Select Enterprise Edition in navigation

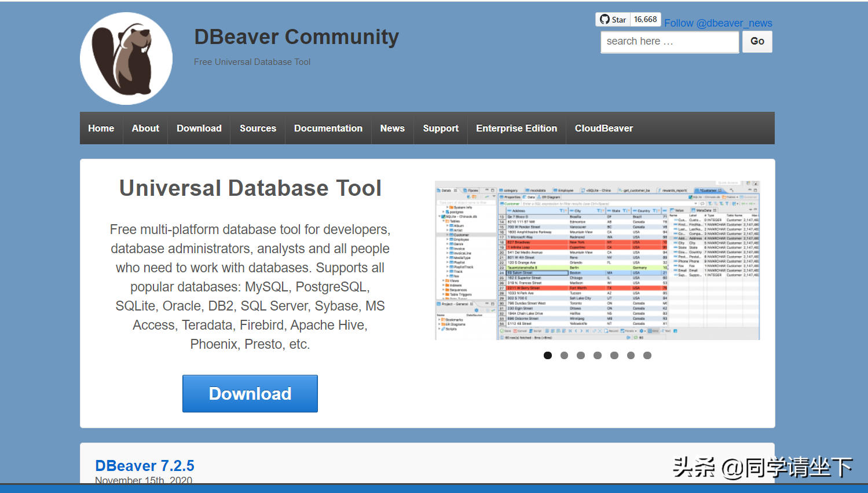click(517, 129)
